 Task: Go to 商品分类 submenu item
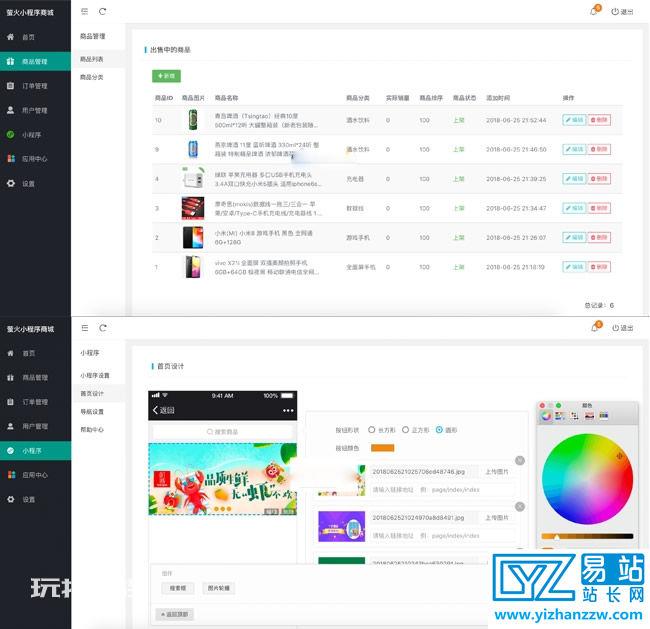[x=92, y=77]
